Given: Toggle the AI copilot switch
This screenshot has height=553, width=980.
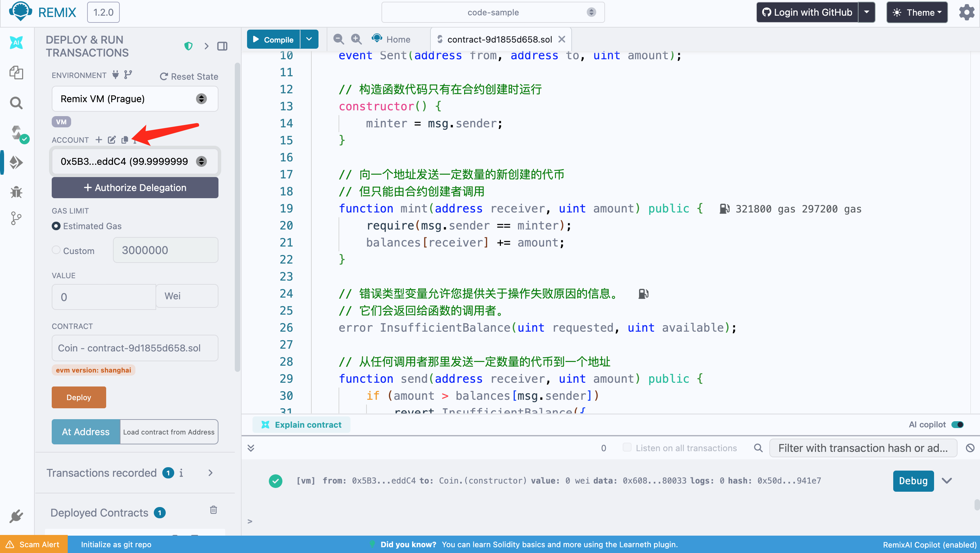Looking at the screenshot, I should pyautogui.click(x=957, y=424).
